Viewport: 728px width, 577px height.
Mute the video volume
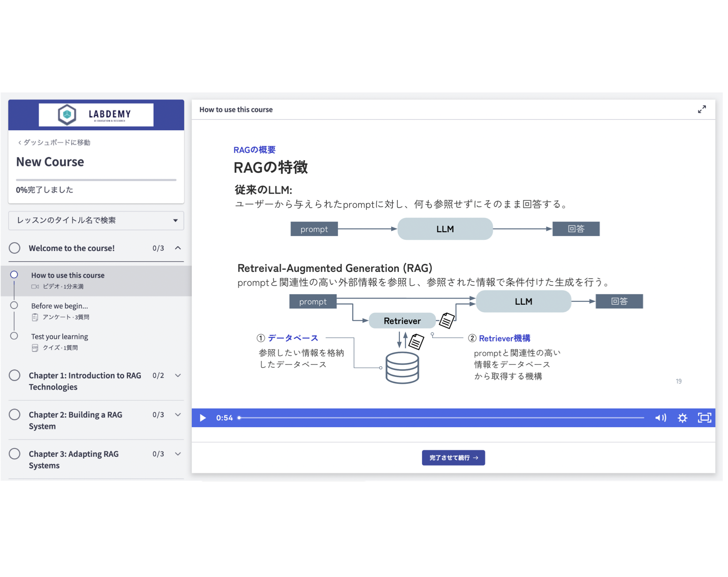[x=660, y=418]
